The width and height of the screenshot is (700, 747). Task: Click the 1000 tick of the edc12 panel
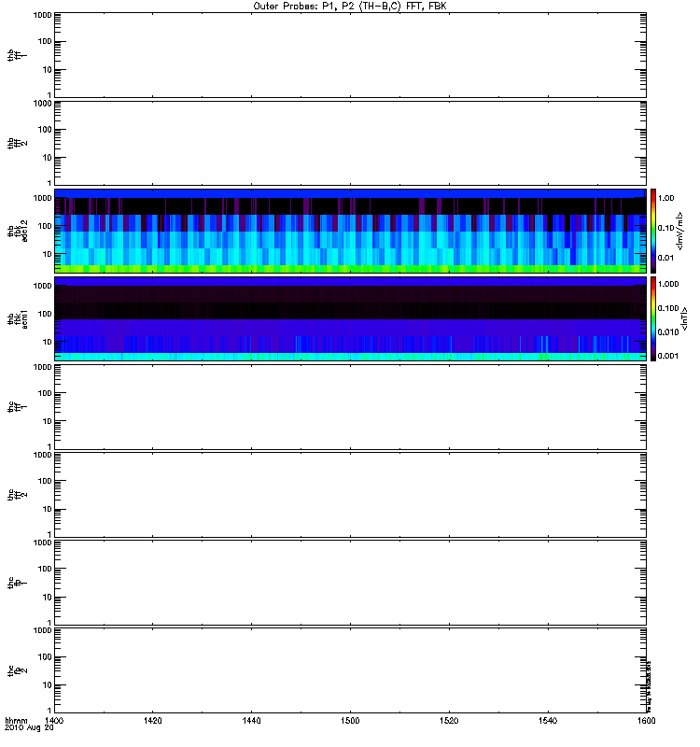point(42,198)
